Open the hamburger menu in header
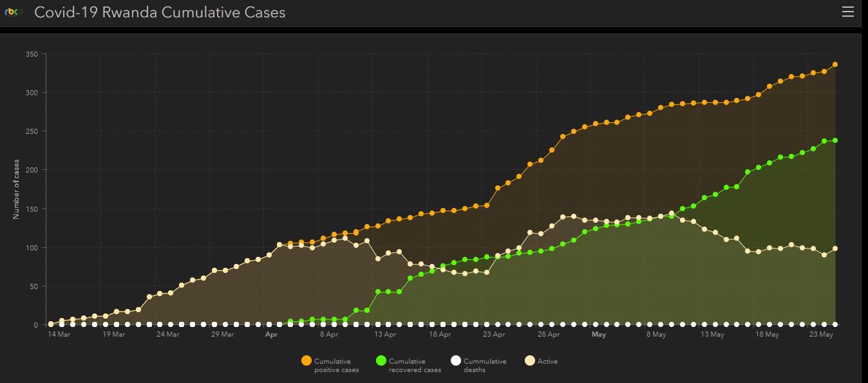The image size is (868, 383). 848,12
